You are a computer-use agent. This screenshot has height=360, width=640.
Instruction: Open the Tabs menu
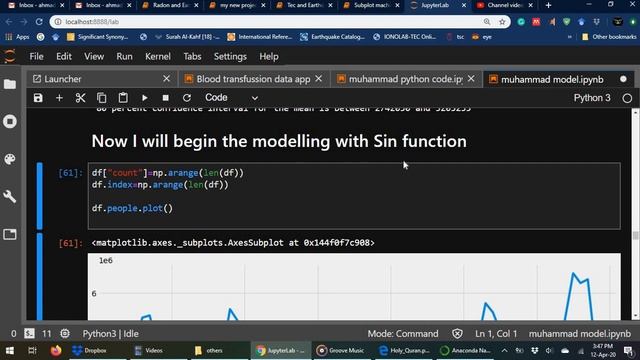pyautogui.click(x=192, y=56)
